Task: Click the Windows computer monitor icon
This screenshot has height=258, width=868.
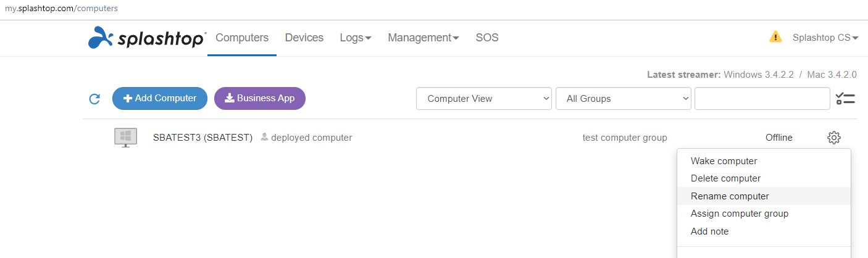Action: coord(126,138)
